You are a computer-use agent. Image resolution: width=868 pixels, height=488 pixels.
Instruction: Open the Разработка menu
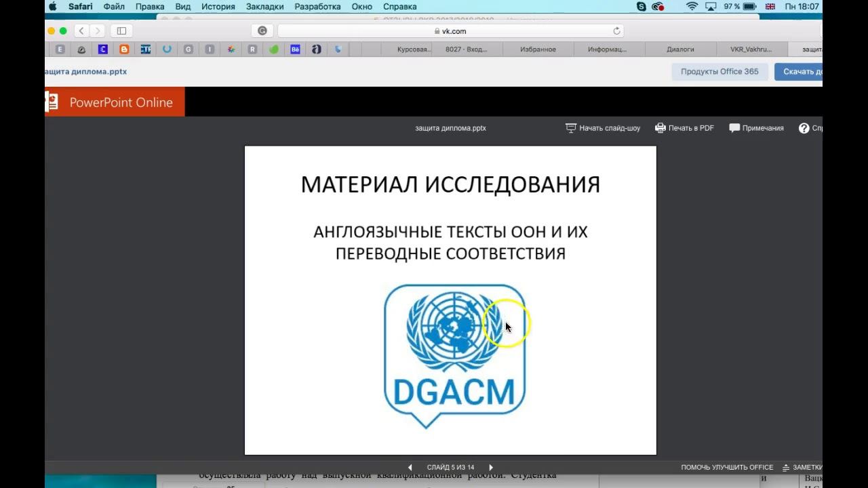(317, 7)
